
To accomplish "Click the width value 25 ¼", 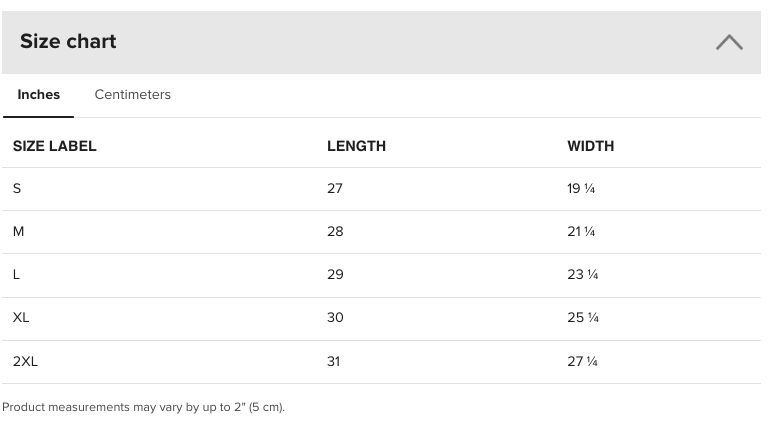I will 583,318.
